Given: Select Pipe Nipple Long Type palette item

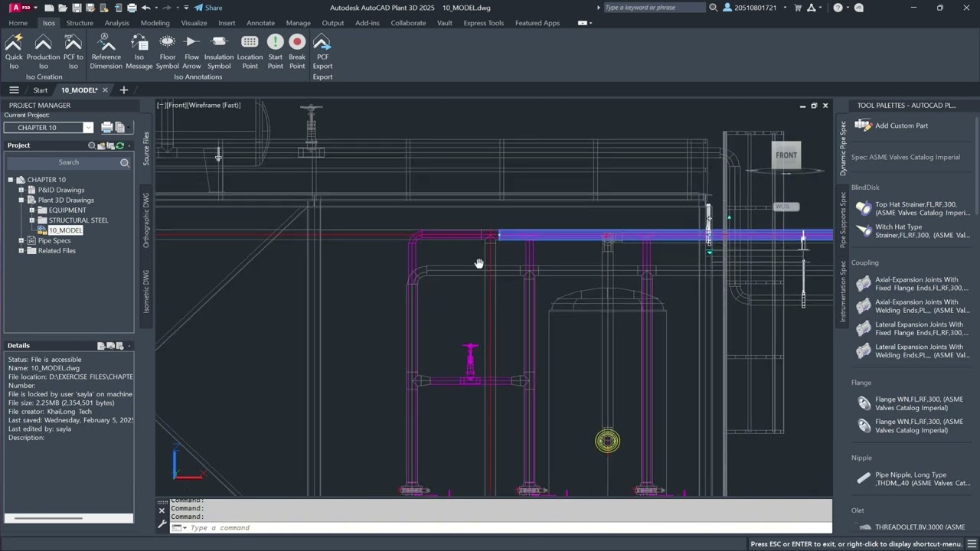Looking at the screenshot, I should click(x=913, y=479).
